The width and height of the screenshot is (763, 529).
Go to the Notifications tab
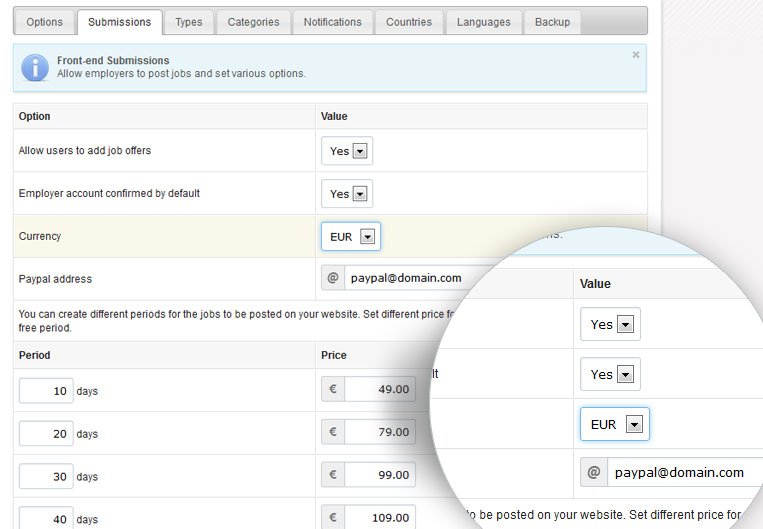[x=333, y=22]
